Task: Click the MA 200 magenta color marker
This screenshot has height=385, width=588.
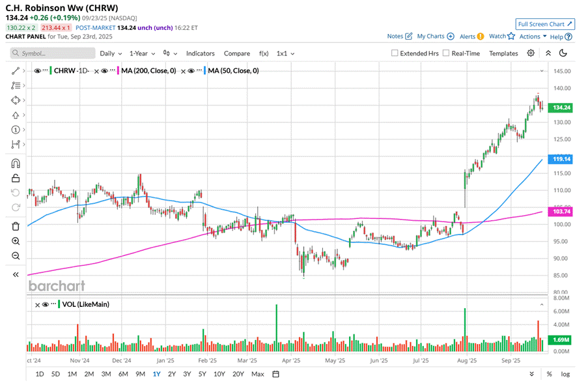Action: pos(118,70)
